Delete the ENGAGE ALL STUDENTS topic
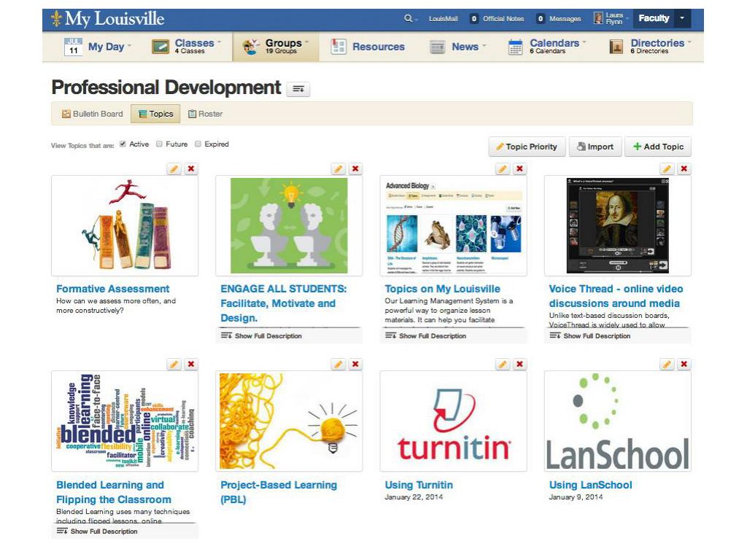Image resolution: width=747 pixels, height=560 pixels. (355, 168)
